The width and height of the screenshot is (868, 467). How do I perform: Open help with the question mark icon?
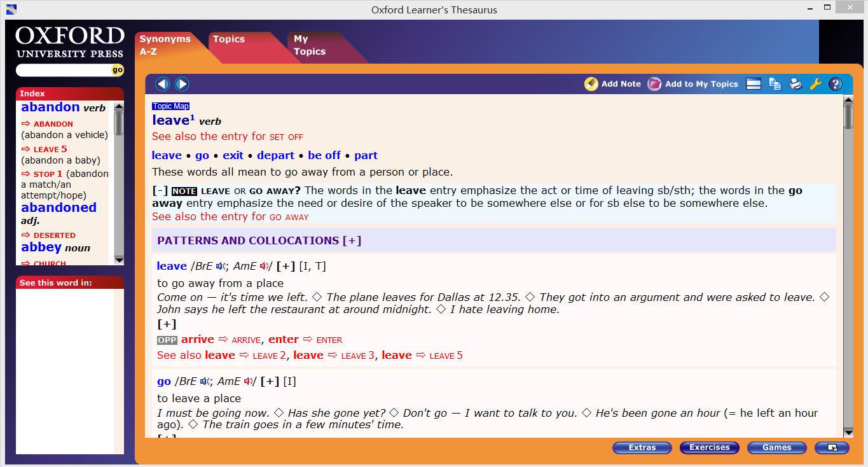pos(836,84)
